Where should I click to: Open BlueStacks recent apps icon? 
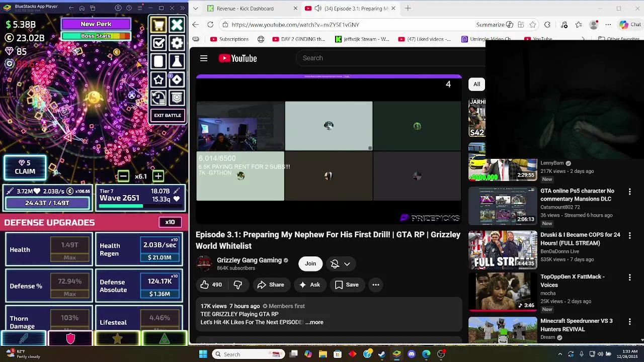[x=93, y=8]
